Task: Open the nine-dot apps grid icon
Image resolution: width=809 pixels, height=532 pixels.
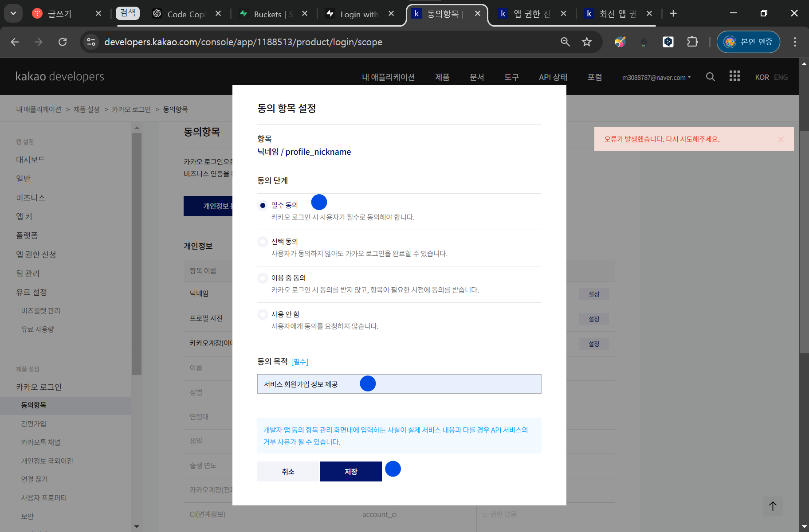Action: (x=734, y=76)
